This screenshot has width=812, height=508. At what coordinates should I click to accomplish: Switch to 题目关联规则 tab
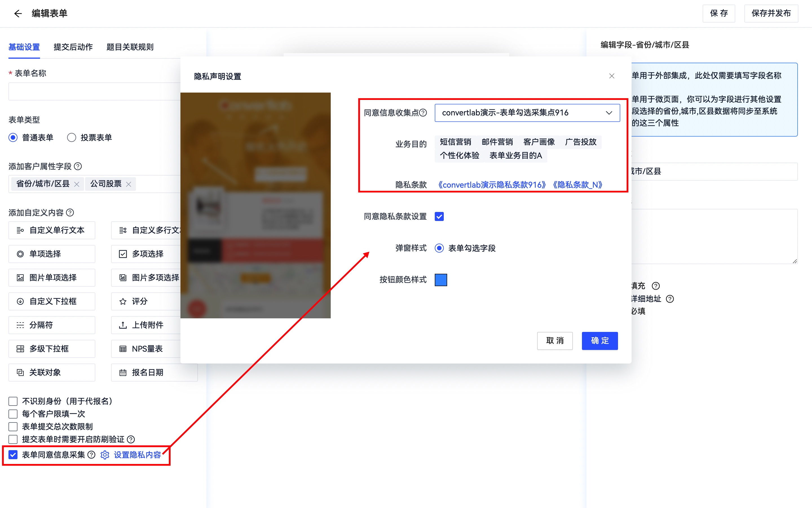pyautogui.click(x=130, y=47)
